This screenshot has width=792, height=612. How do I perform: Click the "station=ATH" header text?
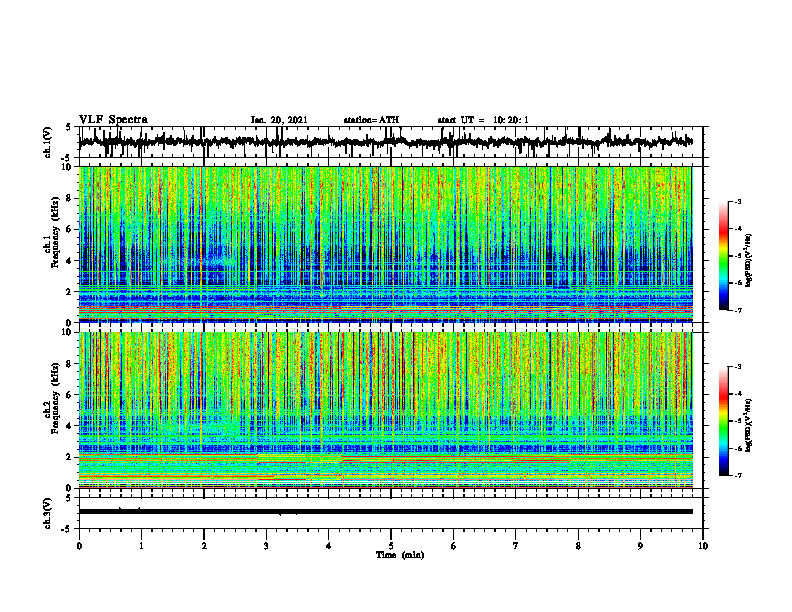[371, 120]
